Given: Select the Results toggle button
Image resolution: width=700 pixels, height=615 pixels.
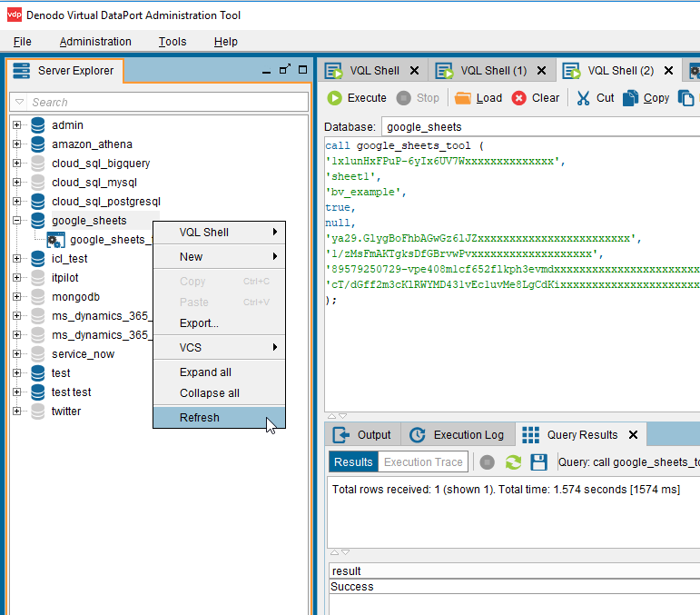Looking at the screenshot, I should coord(353,461).
